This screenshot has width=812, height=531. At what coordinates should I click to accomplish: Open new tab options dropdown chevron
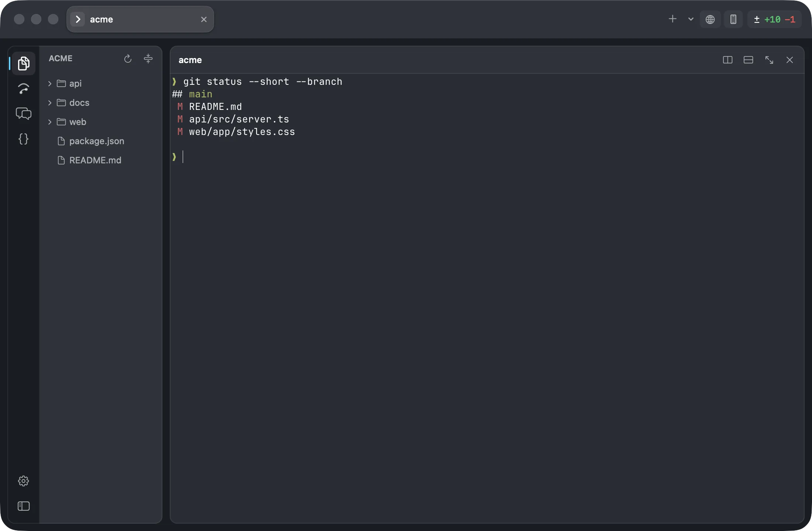tap(691, 19)
